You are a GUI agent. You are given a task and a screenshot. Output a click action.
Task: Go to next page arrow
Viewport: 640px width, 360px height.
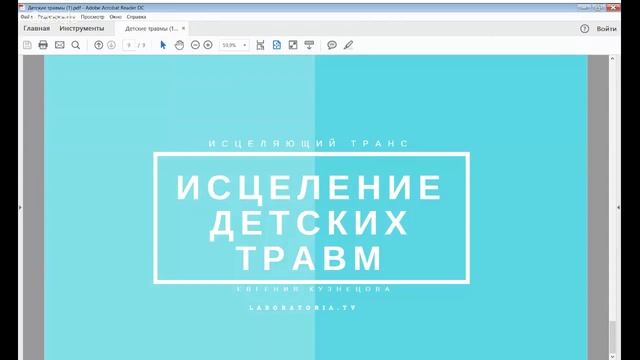(111, 45)
